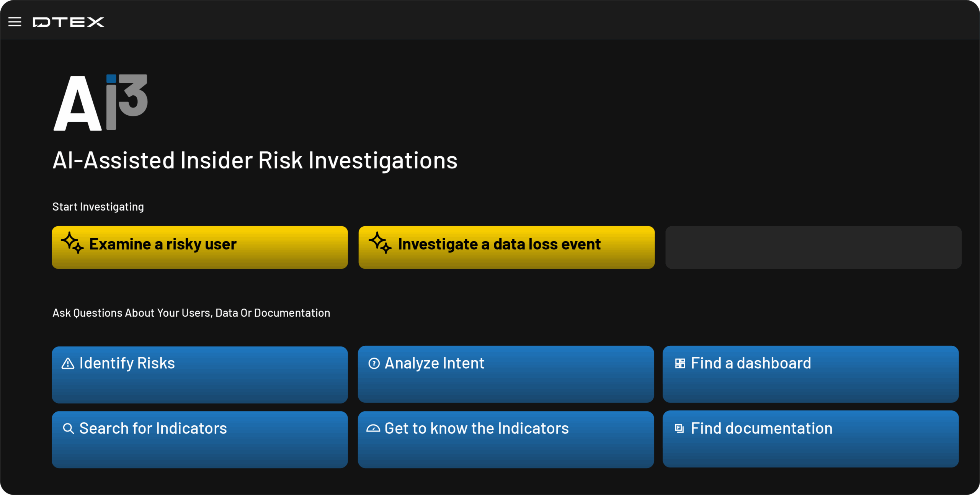Select the empty gray placeholder card
This screenshot has width=980, height=495.
click(813, 247)
